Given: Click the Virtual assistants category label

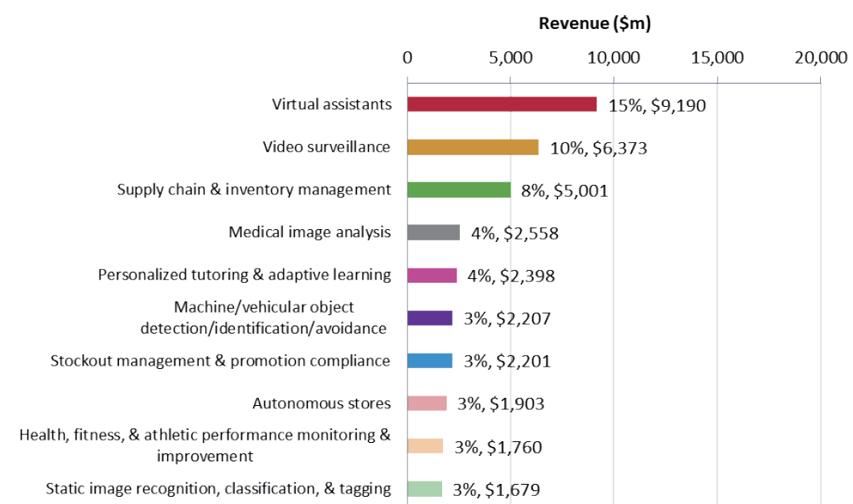Looking at the screenshot, I should 331,104.
